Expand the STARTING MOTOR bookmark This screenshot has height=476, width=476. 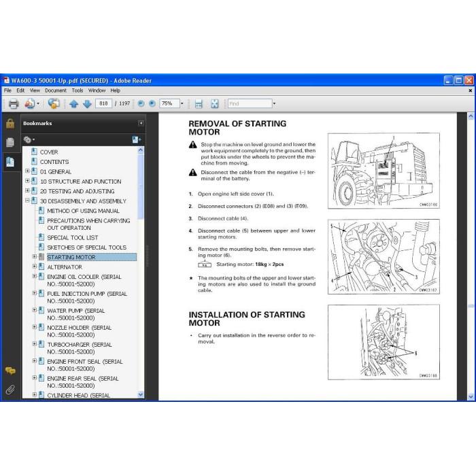35,256
